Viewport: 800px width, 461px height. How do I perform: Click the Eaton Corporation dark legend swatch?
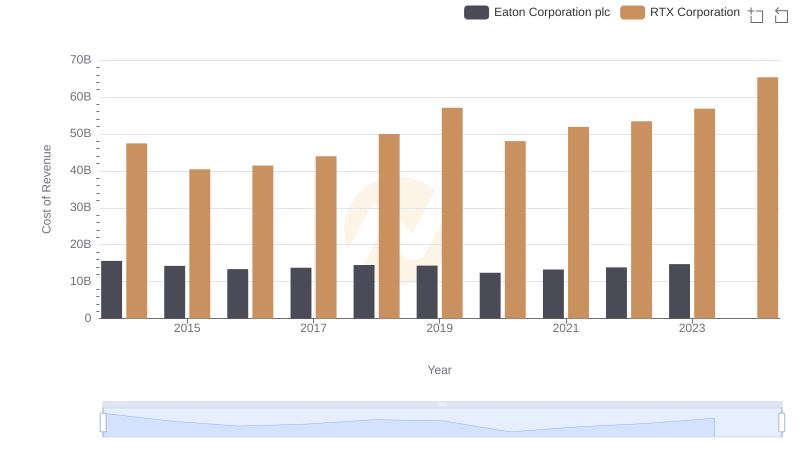pyautogui.click(x=476, y=12)
